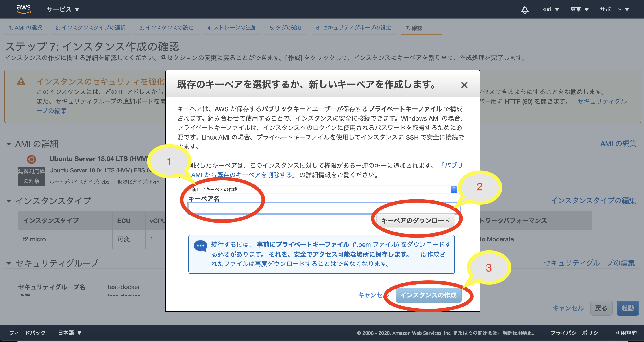Collapse the インスタンスタイプ section
Image resolution: width=644 pixels, height=342 pixels.
9,201
